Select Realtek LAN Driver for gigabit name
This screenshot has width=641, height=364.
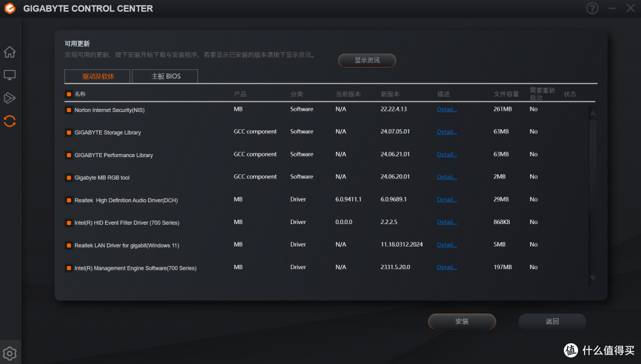(127, 245)
